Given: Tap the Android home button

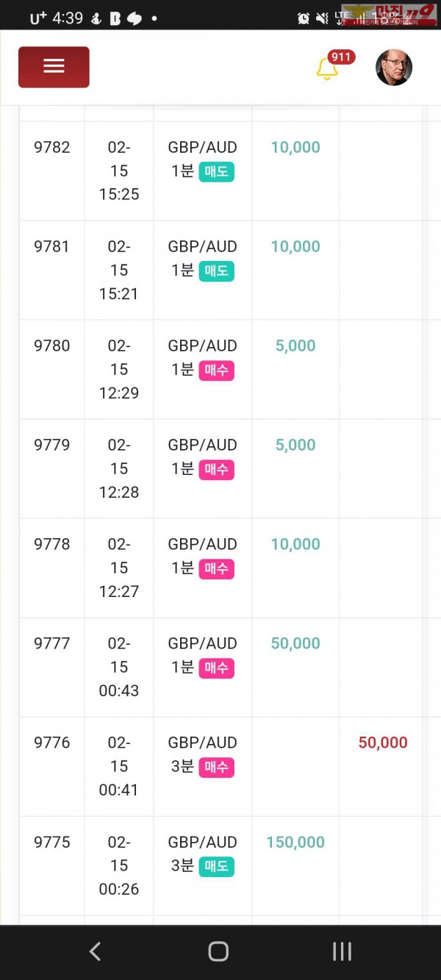Looking at the screenshot, I should point(218,951).
